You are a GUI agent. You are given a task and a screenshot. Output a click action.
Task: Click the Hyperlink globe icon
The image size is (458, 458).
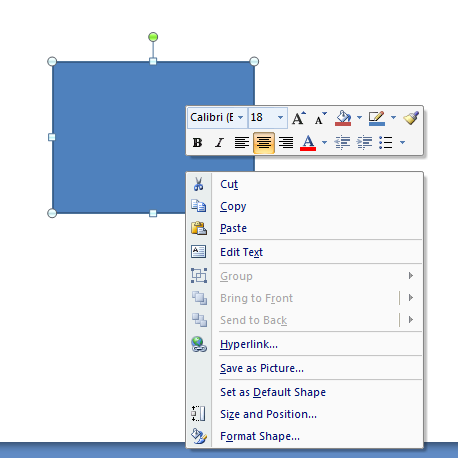tap(199, 344)
